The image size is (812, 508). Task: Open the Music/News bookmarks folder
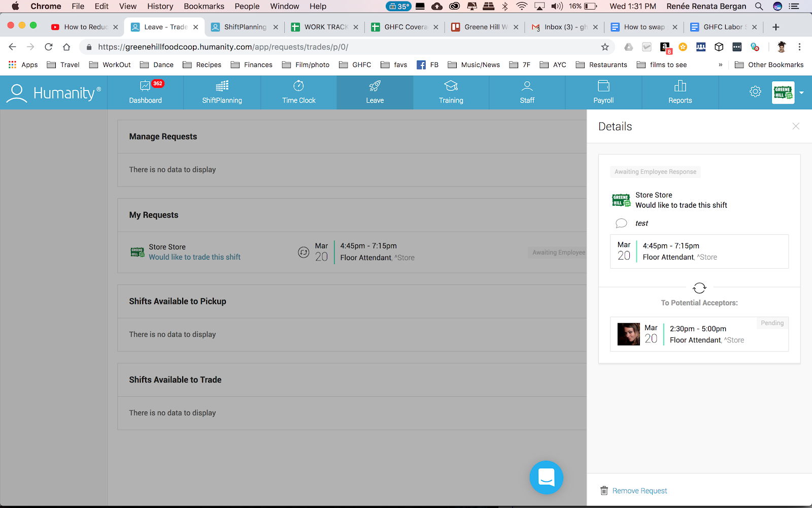[x=474, y=65]
